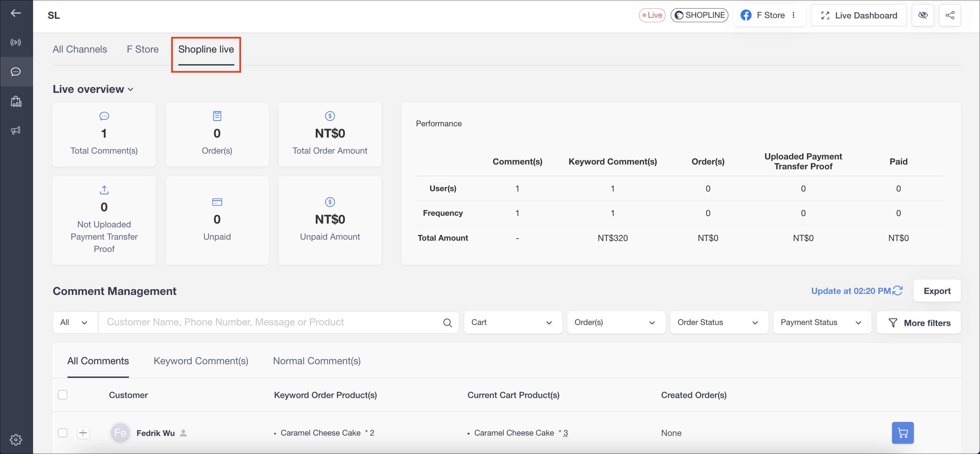
Task: Click the SL page title
Action: point(54,15)
